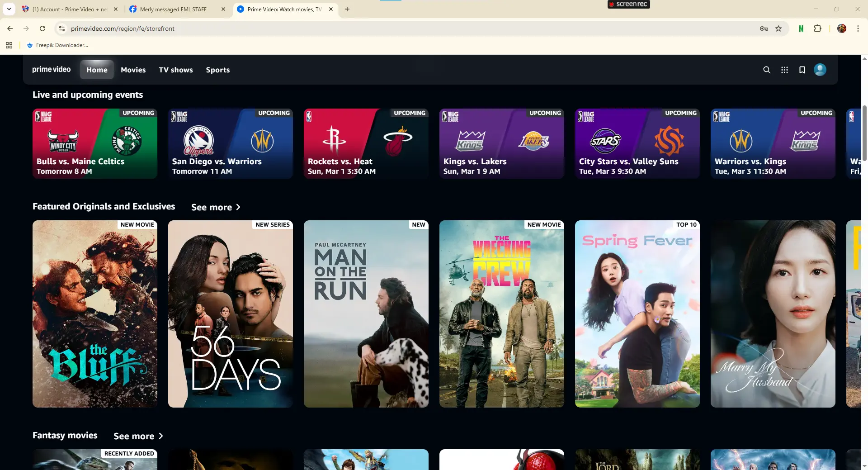Open the watchlist bookmark icon

802,70
